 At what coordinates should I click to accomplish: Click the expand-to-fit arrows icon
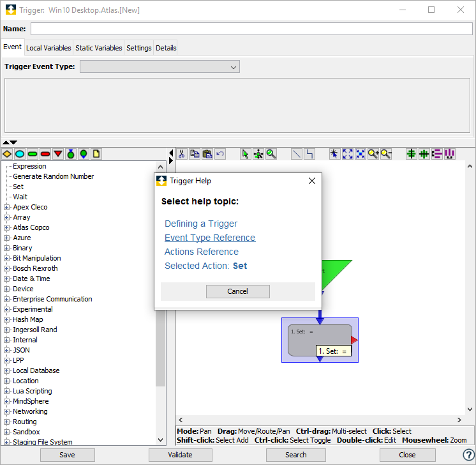click(x=348, y=154)
